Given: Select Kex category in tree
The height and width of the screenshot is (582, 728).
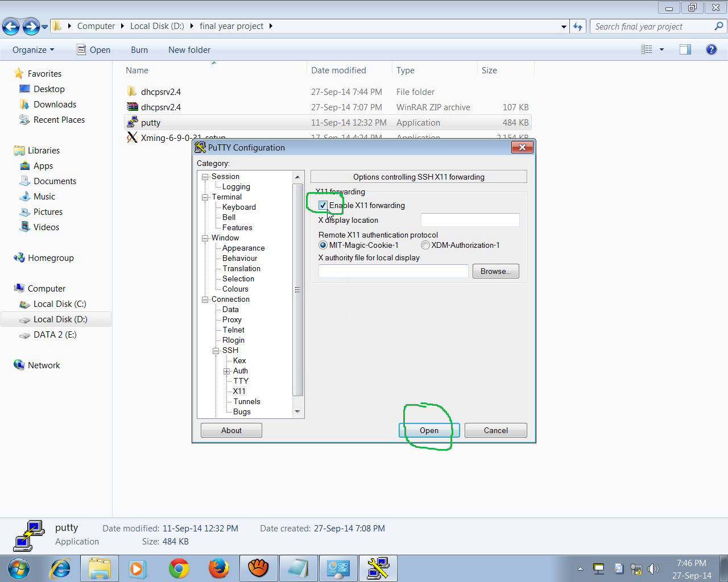Looking at the screenshot, I should (239, 360).
